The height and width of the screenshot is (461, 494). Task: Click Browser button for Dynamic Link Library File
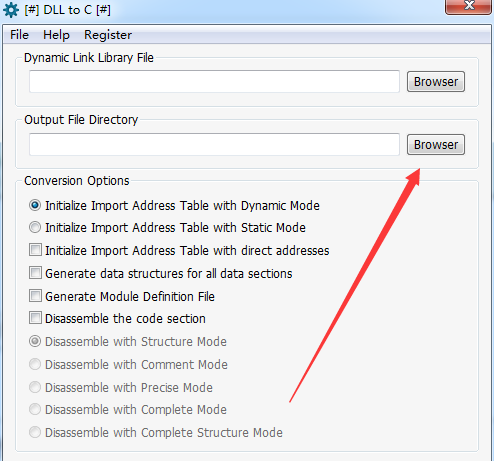(x=436, y=82)
